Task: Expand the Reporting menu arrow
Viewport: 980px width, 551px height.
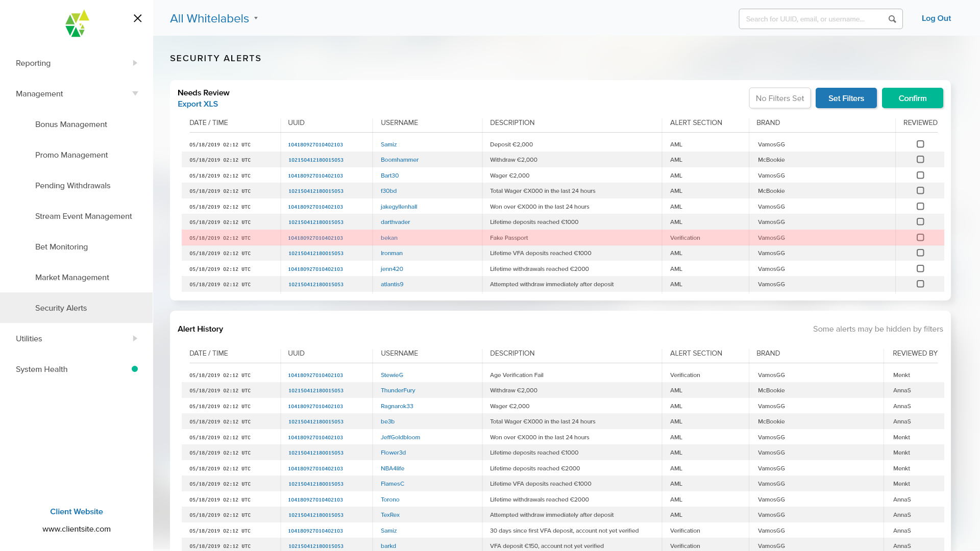Action: pyautogui.click(x=135, y=63)
